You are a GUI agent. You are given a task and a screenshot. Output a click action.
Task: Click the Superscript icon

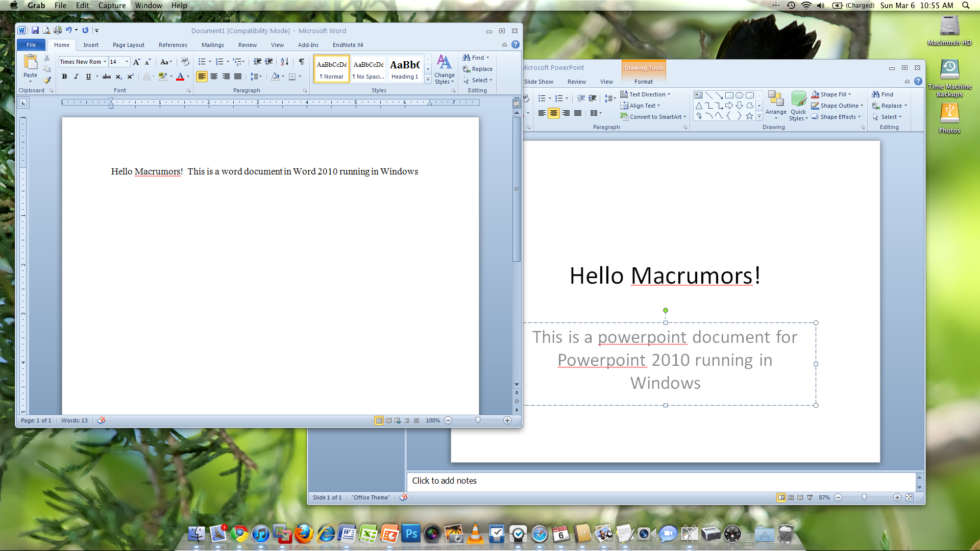click(x=130, y=77)
